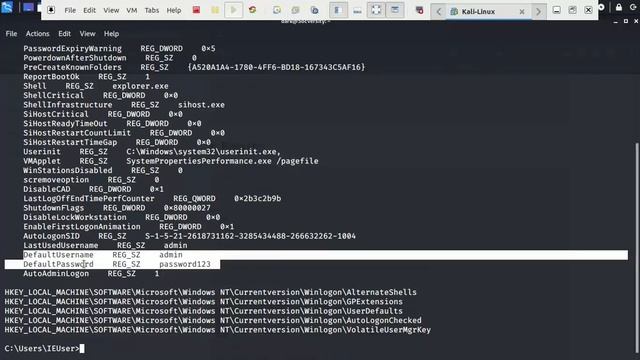This screenshot has width=640, height=360.
Task: Open the VM menu
Action: tap(132, 10)
